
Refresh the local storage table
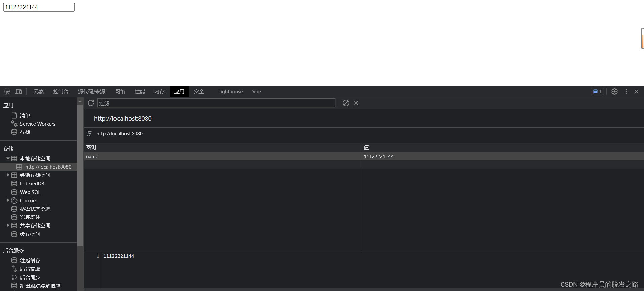[91, 103]
